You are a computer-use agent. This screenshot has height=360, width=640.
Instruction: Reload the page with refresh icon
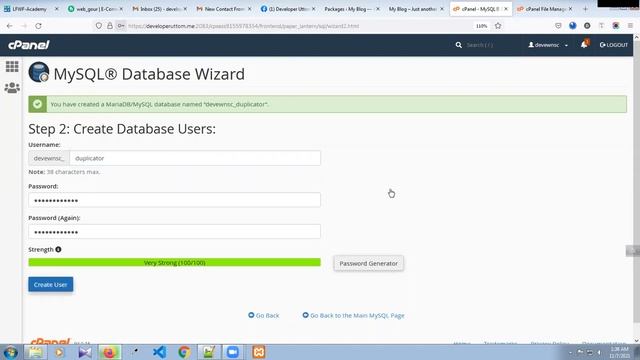[x=38, y=26]
